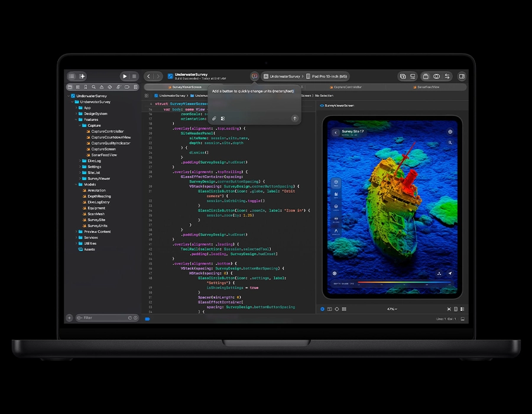This screenshot has height=414, width=532.
Task: Run the UnderwaterSurvey build with Play
Action: pos(125,76)
